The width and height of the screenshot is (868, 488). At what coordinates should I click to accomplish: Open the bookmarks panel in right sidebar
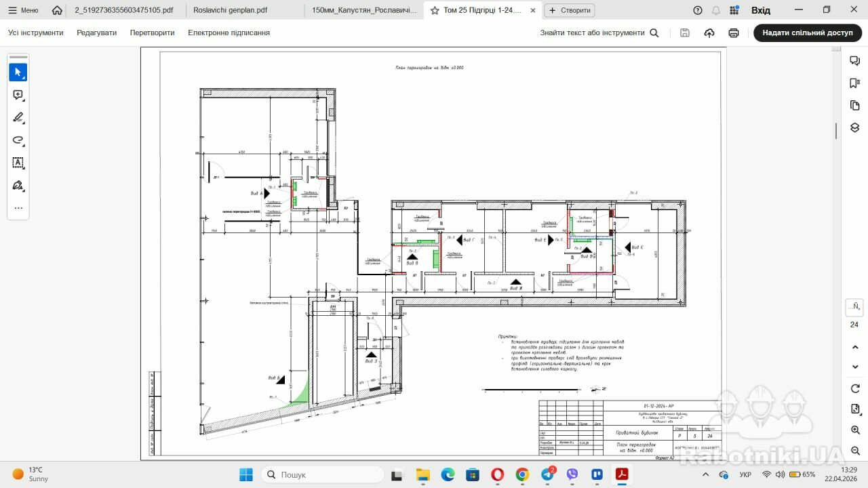854,83
